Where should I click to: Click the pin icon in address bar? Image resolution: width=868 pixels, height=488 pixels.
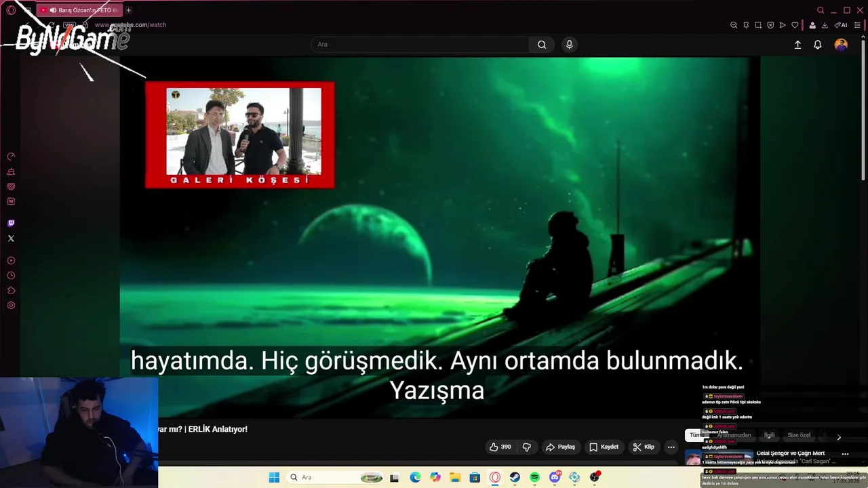tap(746, 25)
